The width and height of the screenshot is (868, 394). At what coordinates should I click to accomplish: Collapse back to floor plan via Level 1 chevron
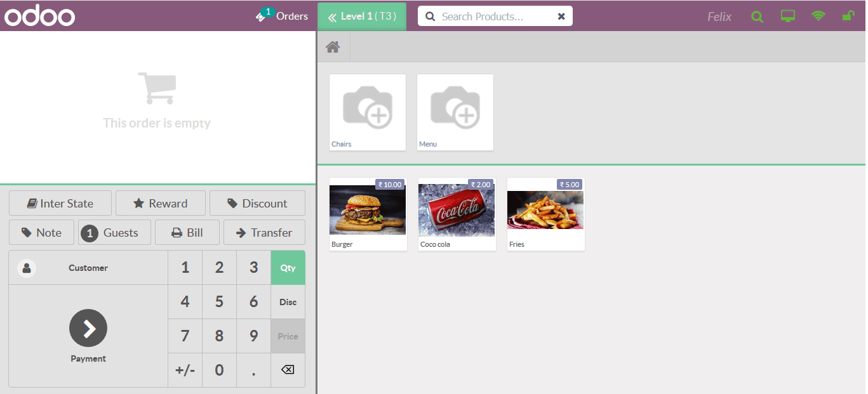[x=331, y=16]
